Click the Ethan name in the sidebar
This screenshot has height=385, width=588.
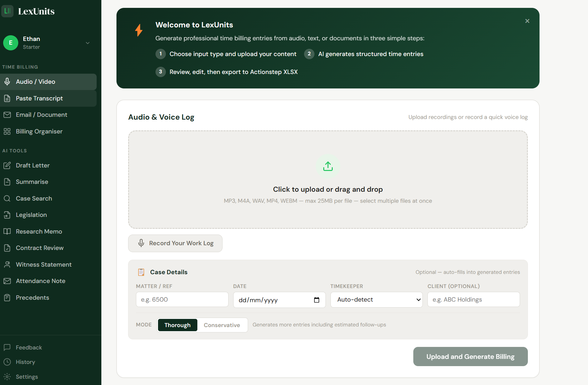point(31,39)
